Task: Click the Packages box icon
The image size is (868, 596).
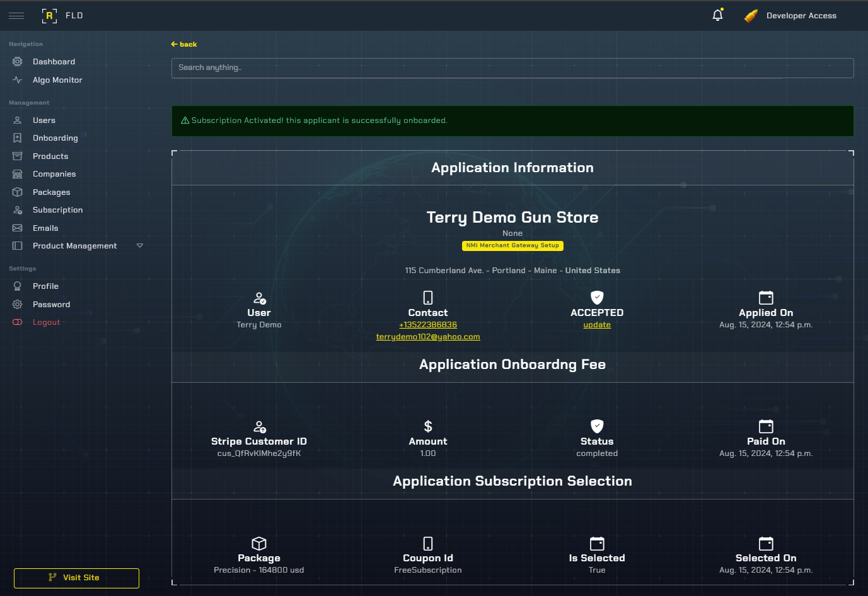Action: 18,192
